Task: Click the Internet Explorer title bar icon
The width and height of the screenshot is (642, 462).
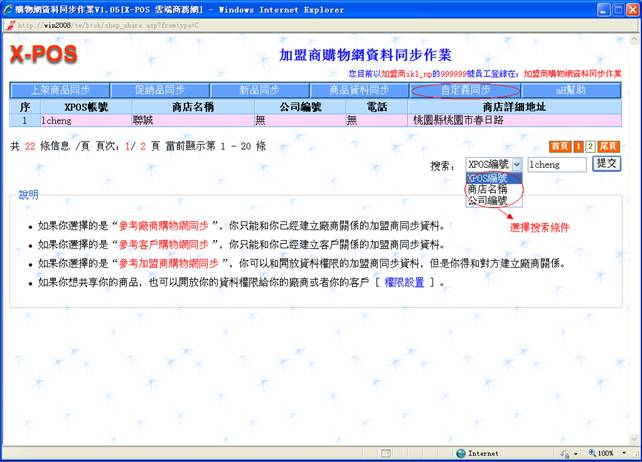Action: pyautogui.click(x=8, y=8)
